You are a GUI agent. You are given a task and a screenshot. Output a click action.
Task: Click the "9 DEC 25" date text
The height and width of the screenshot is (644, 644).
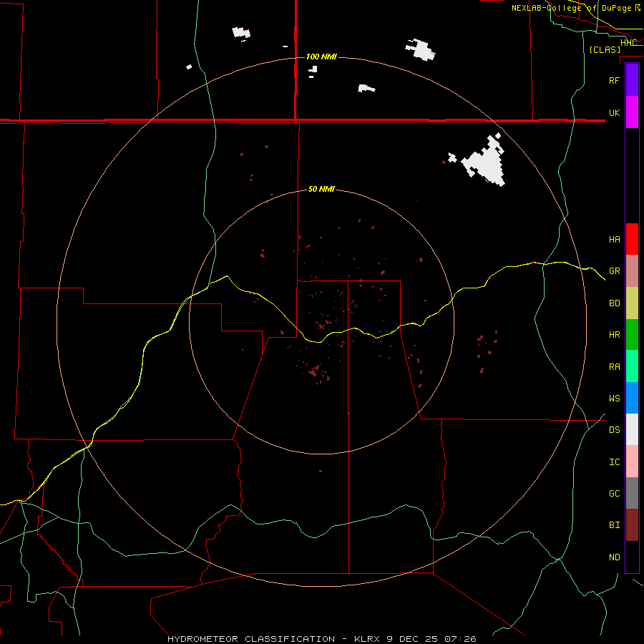[x=412, y=639]
